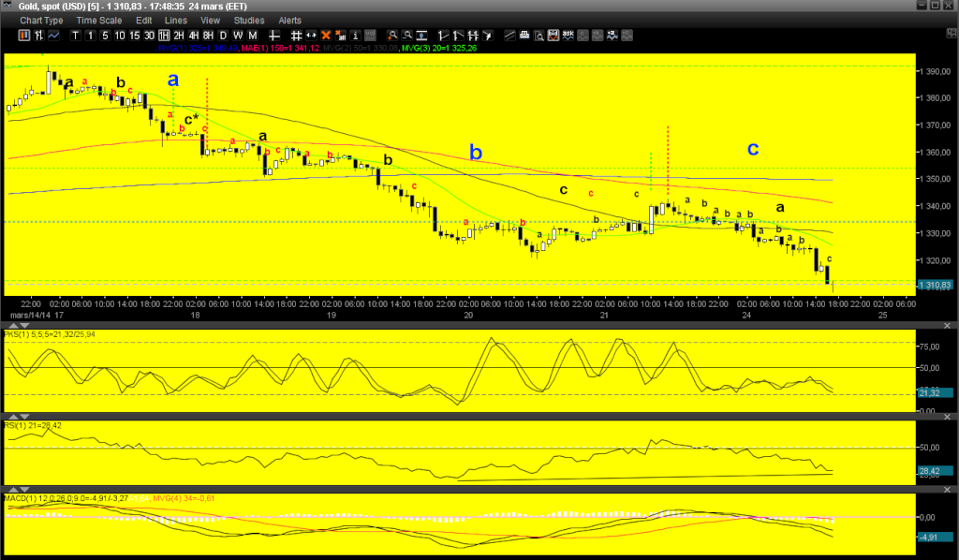Image resolution: width=959 pixels, height=560 pixels.
Task: Toggle the chart grid icon
Action: [x=297, y=36]
